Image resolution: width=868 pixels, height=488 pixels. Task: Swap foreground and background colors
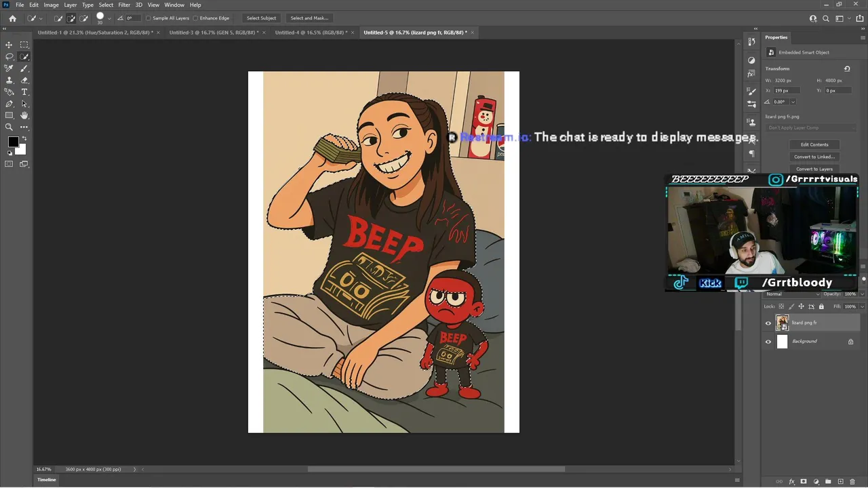[24, 138]
